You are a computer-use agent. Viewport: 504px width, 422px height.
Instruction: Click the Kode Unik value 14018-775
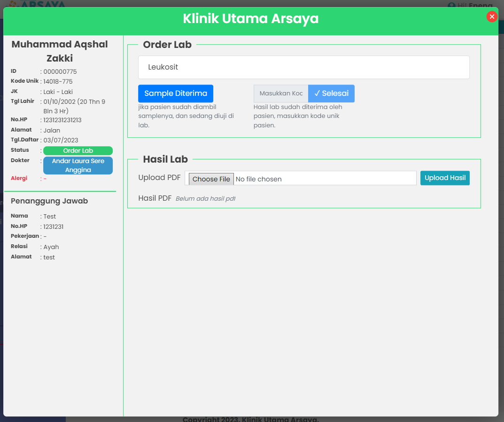(x=58, y=81)
